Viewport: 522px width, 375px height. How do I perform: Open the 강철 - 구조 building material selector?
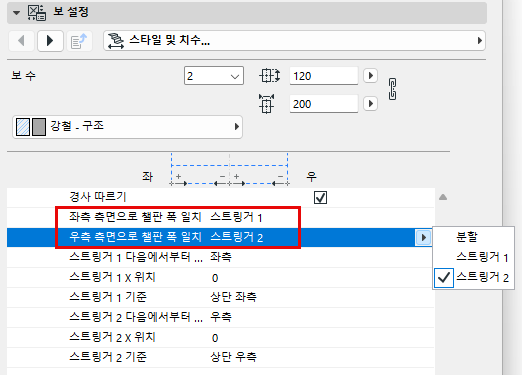tap(127, 127)
